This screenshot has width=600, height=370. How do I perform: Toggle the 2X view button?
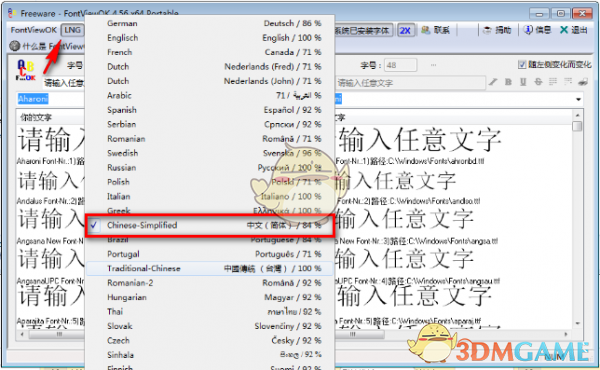[x=405, y=30]
